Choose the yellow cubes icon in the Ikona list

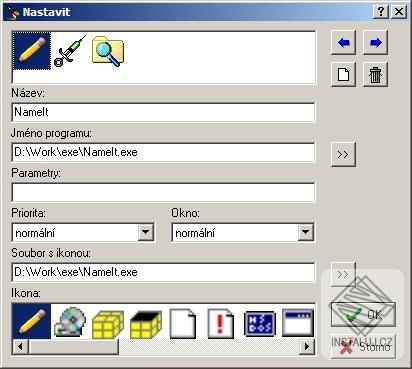tap(107, 323)
